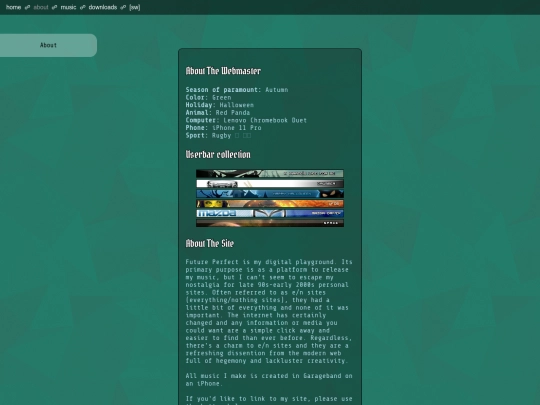540x405 pixels.
Task: Click chain icon between about and music
Action: (x=54, y=7)
